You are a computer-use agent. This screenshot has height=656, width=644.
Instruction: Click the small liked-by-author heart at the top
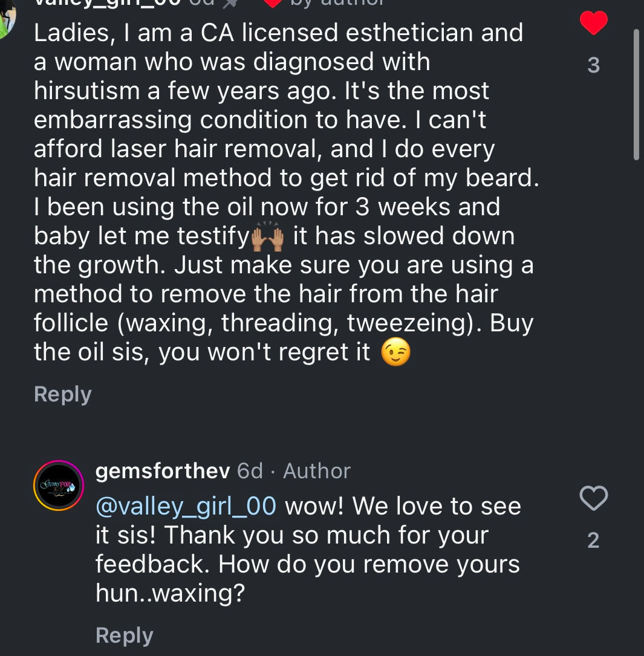(273, 2)
